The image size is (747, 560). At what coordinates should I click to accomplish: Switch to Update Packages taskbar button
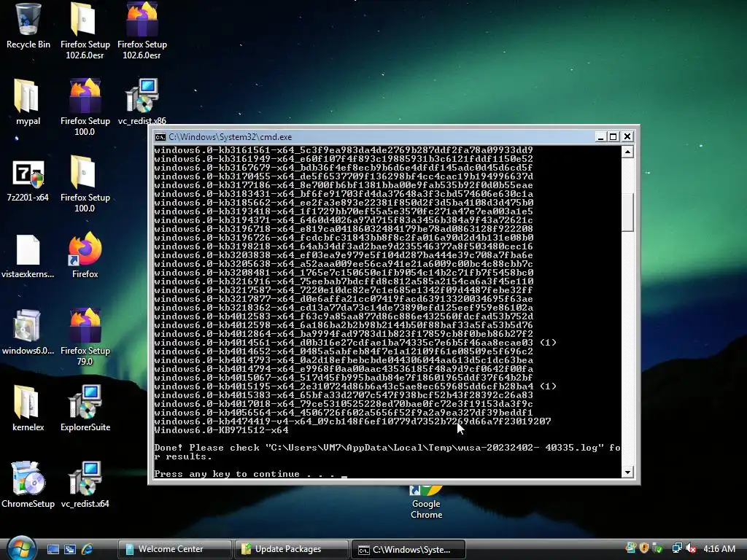291,550
